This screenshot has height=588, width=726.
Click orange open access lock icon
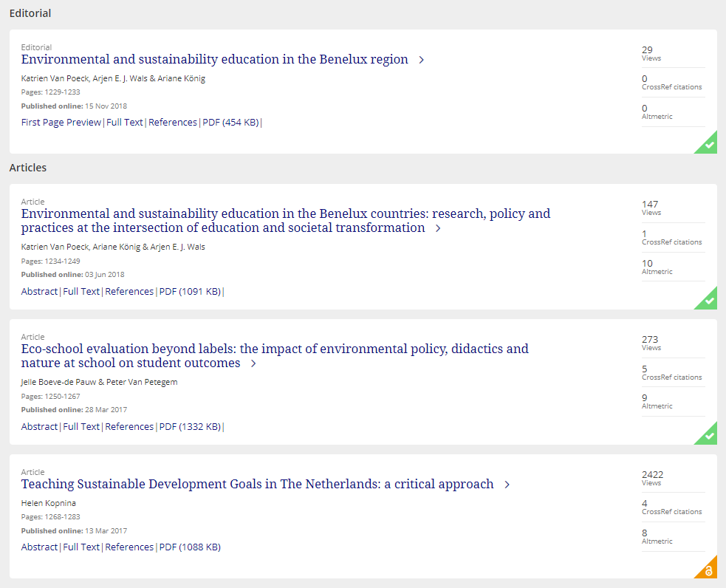tap(709, 570)
